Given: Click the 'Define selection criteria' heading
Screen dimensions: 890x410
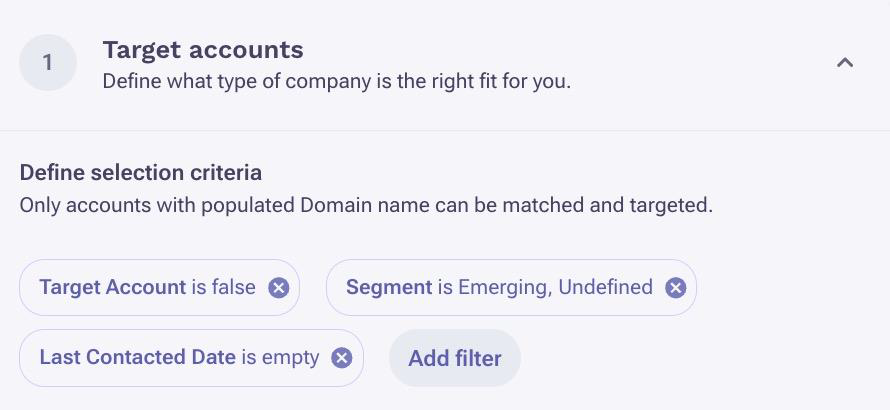Looking at the screenshot, I should (141, 172).
